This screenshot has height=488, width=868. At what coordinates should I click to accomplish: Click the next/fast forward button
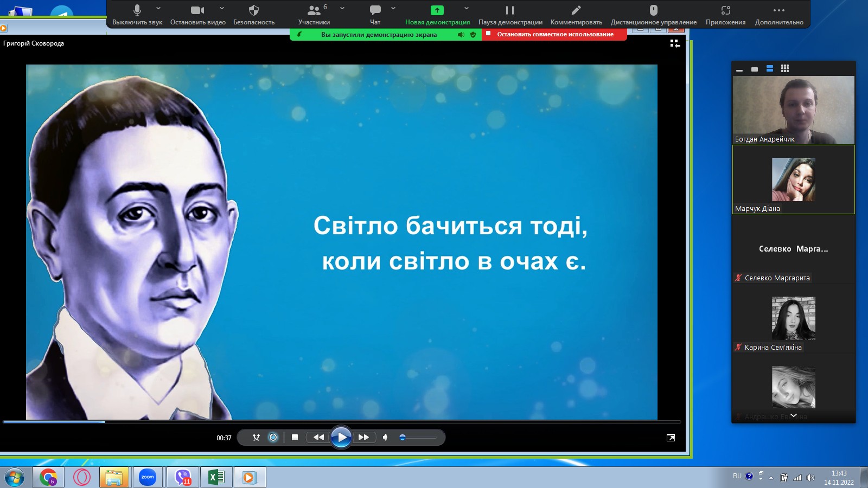364,437
